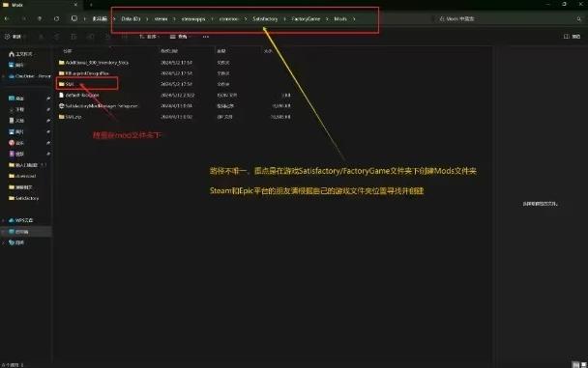Expand the WPS cloud drive node
Image resolution: width=588 pixels, height=368 pixels.
[x=3, y=220]
